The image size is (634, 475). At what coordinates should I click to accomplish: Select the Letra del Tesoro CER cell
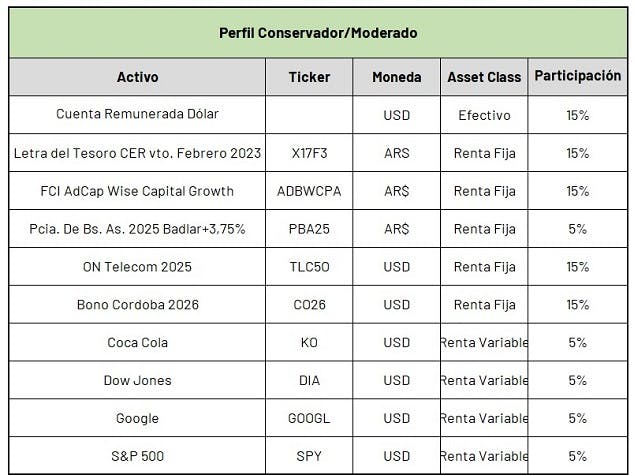[137, 153]
